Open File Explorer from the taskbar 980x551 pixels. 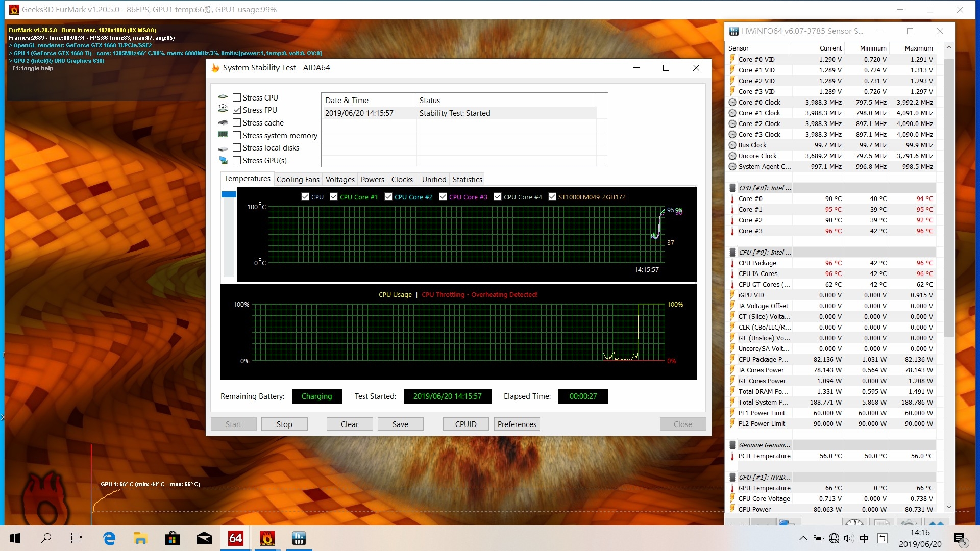pos(140,538)
